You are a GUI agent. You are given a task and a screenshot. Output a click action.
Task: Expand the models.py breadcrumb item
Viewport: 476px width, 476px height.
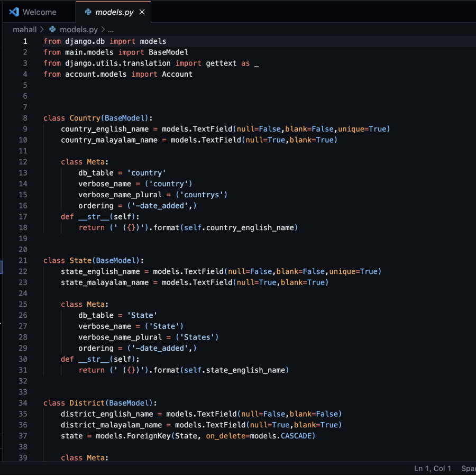point(78,30)
